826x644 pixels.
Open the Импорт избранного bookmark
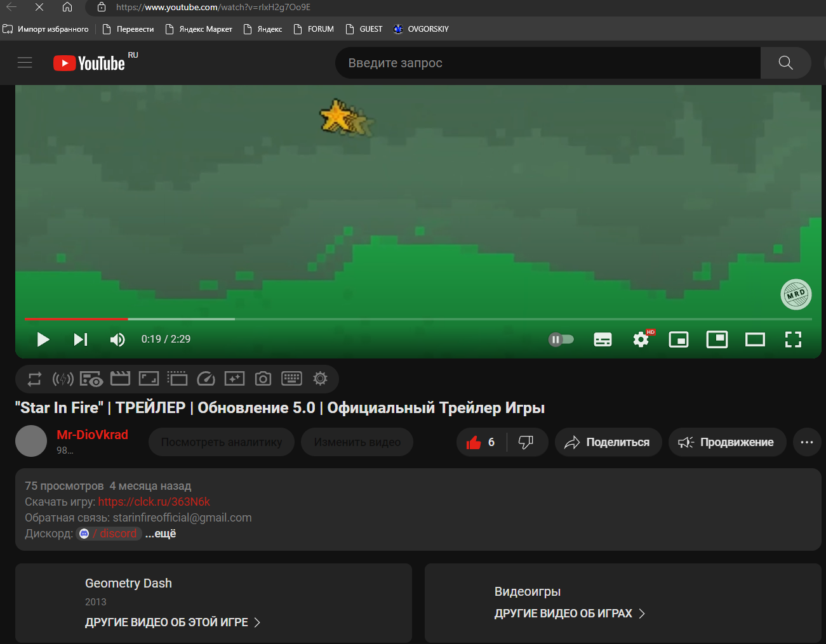point(46,29)
